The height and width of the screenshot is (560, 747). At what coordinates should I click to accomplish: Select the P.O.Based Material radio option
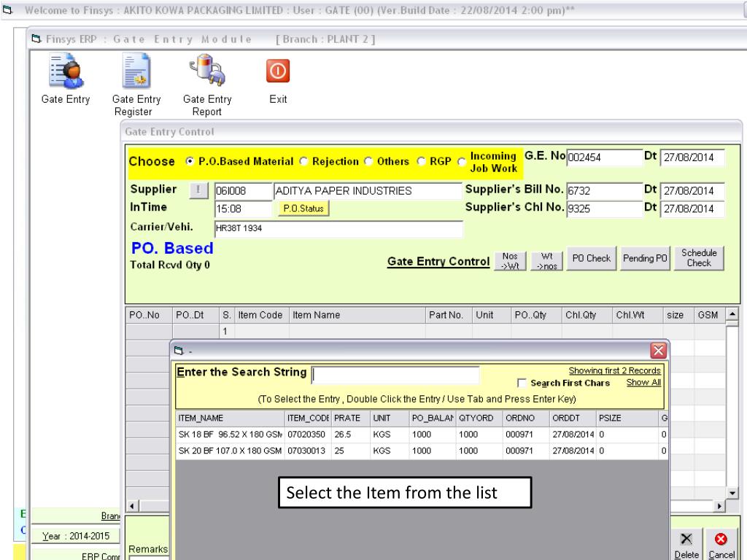[190, 161]
